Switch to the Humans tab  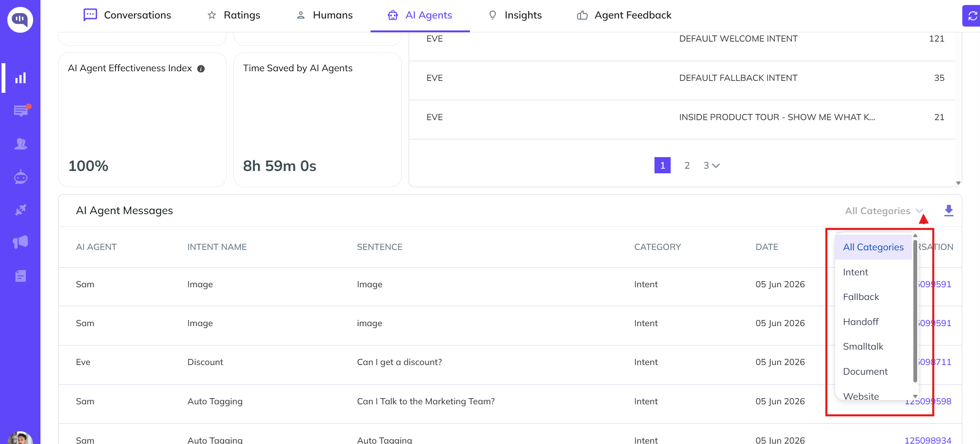coord(324,15)
